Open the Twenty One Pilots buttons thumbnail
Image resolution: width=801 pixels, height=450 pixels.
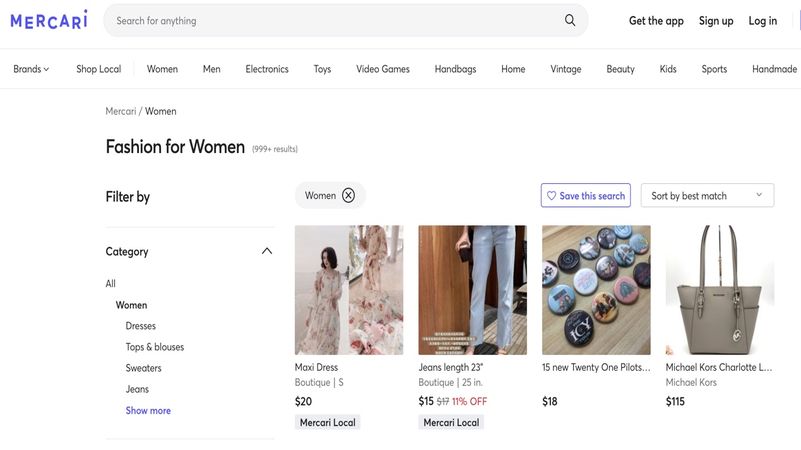coord(596,290)
